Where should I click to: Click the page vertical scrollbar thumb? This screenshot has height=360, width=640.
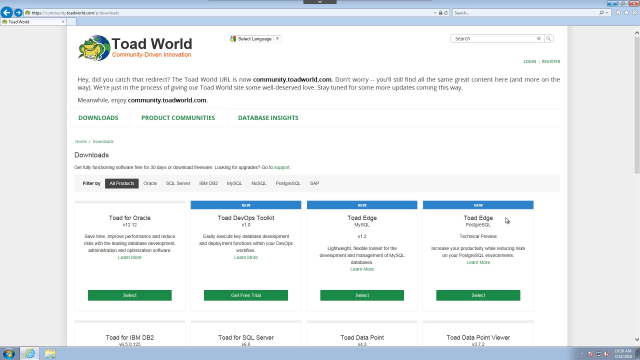[637, 106]
